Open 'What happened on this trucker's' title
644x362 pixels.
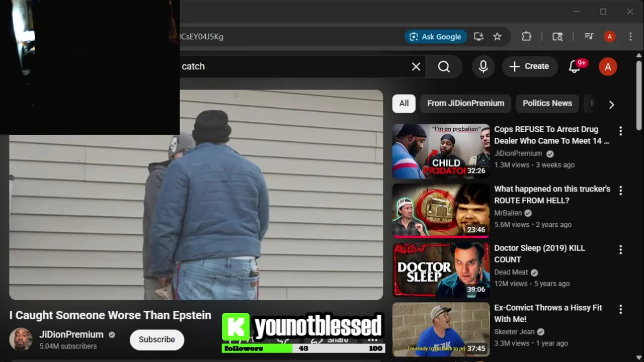tap(552, 195)
